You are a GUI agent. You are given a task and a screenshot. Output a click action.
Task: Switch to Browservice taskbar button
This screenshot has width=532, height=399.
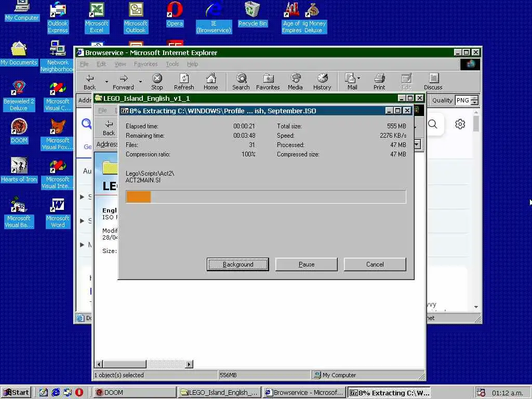pyautogui.click(x=304, y=393)
